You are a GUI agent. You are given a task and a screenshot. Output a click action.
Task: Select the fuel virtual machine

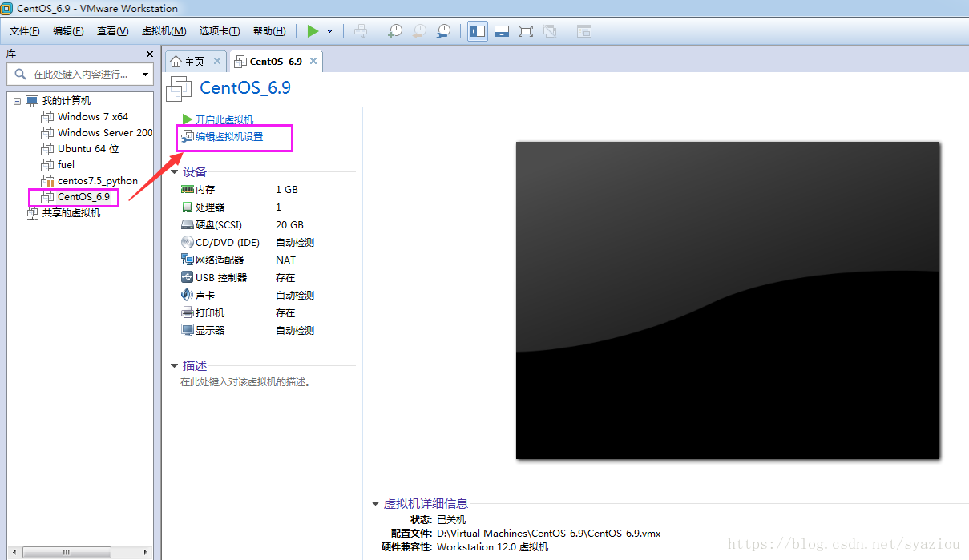pos(66,165)
